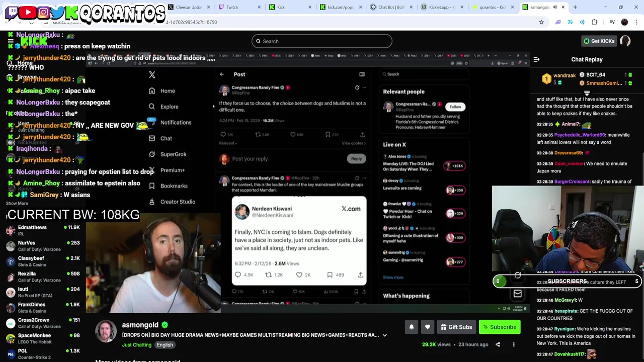This screenshot has width=644, height=362.
Task: Open lauti channel in sidebar
Action: click(43, 293)
